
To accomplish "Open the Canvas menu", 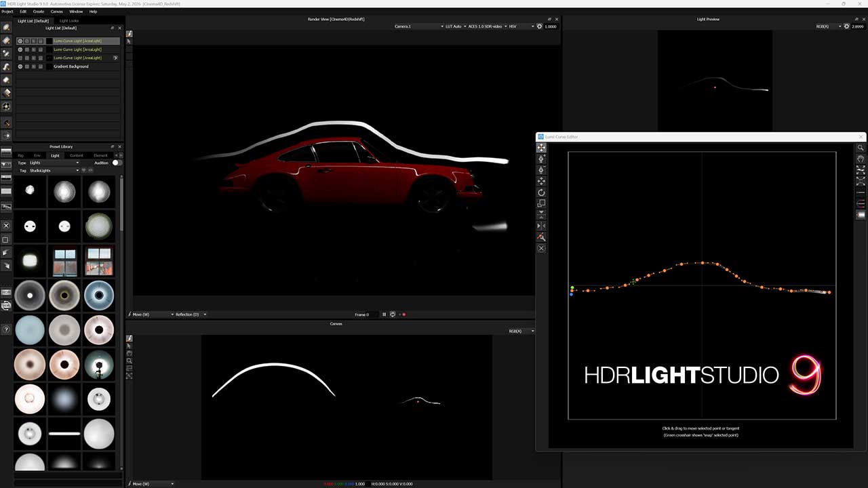I will click(57, 12).
